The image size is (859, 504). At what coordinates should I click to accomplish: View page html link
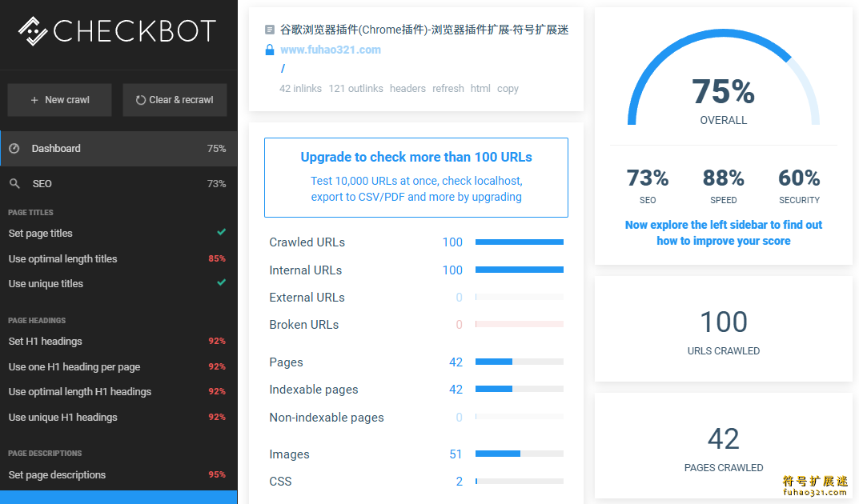[x=480, y=89]
